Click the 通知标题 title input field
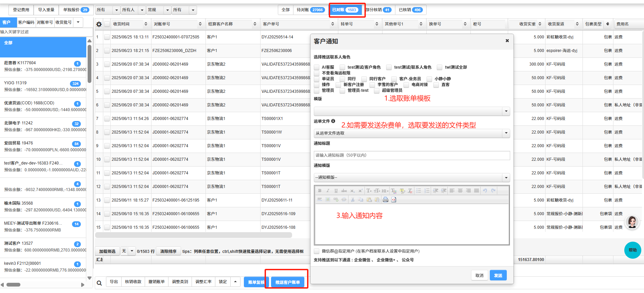Viewport: 644px width, 293px height. click(412, 155)
